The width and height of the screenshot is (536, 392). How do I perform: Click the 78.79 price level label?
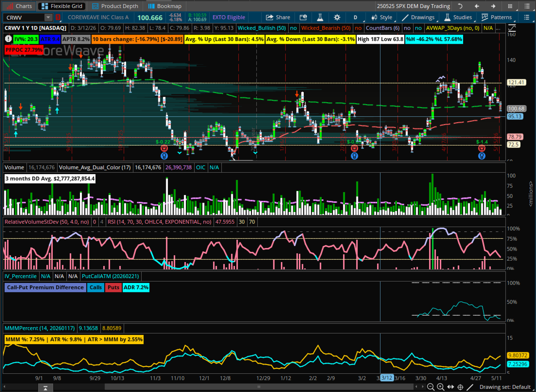(515, 137)
